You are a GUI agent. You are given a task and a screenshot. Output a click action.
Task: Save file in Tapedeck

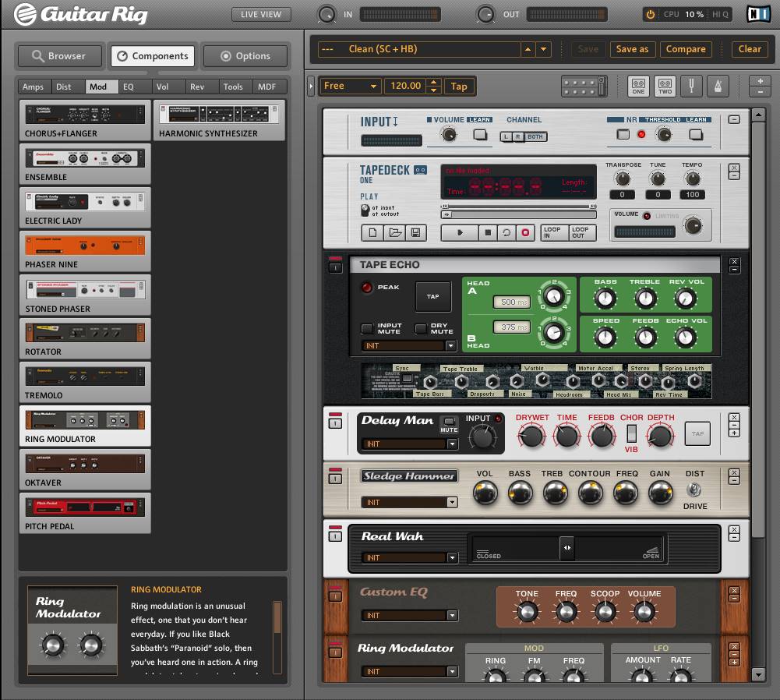pyautogui.click(x=416, y=232)
